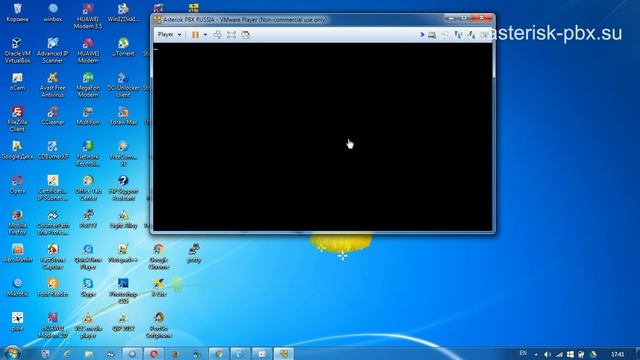Image resolution: width=640 pixels, height=360 pixels.
Task: Select the Google Диск desktop icon
Action: coord(18,150)
